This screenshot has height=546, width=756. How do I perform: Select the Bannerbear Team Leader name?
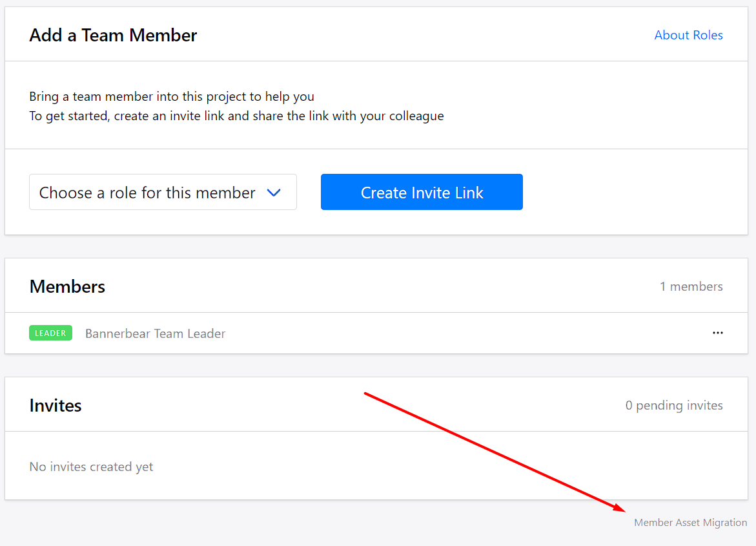tap(155, 334)
